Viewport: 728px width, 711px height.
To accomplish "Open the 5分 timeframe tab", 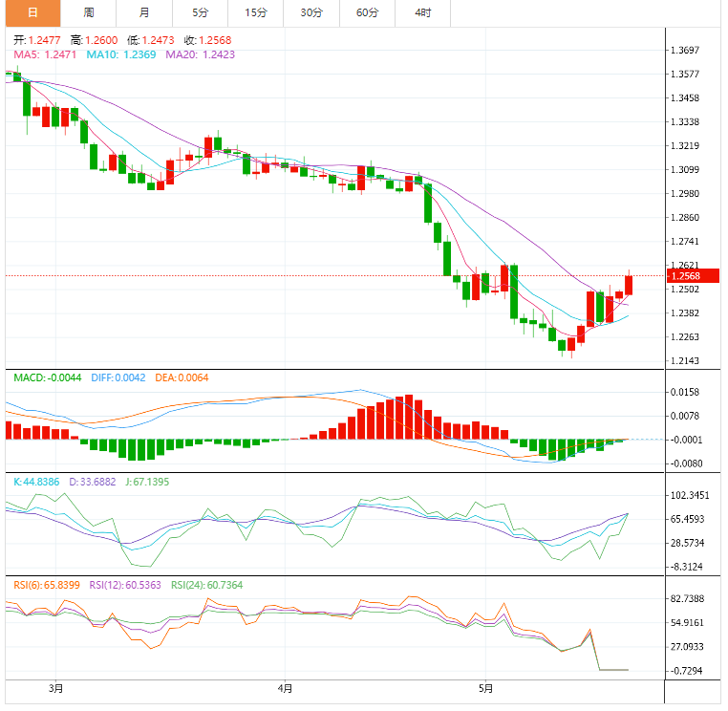I will tap(200, 13).
